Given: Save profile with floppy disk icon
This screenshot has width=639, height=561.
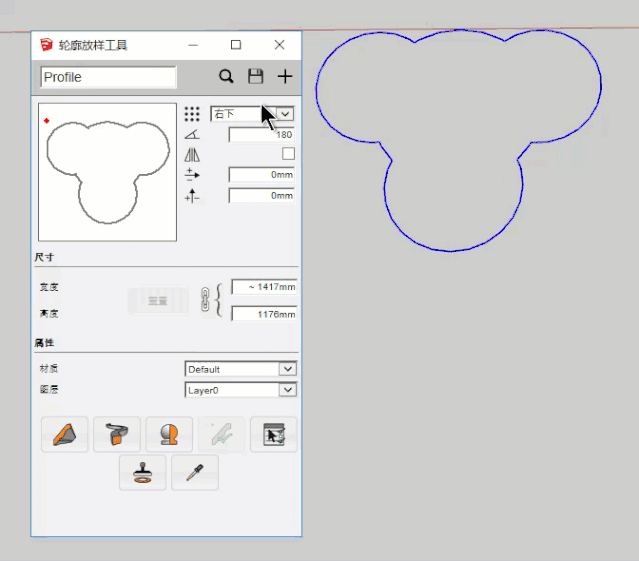Looking at the screenshot, I should (x=256, y=77).
